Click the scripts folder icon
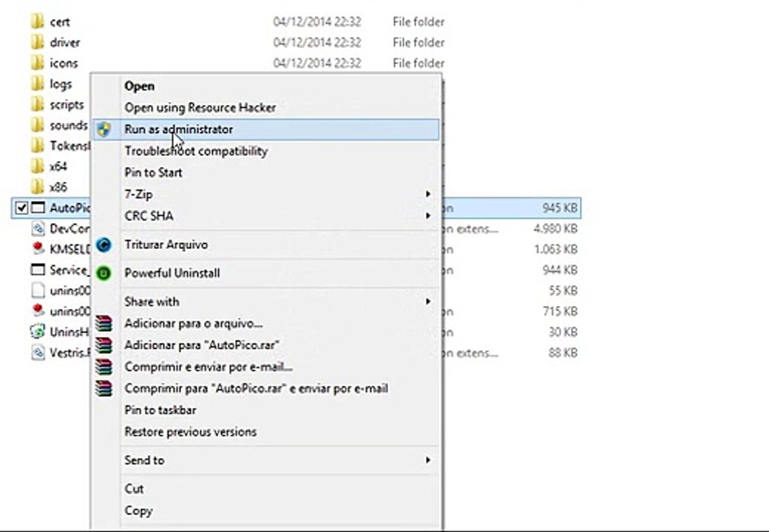This screenshot has height=532, width=769. (37, 104)
